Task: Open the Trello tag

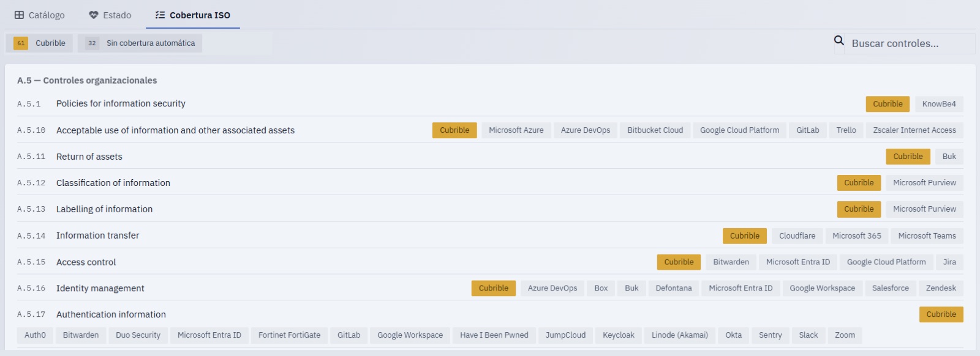Action: point(846,130)
